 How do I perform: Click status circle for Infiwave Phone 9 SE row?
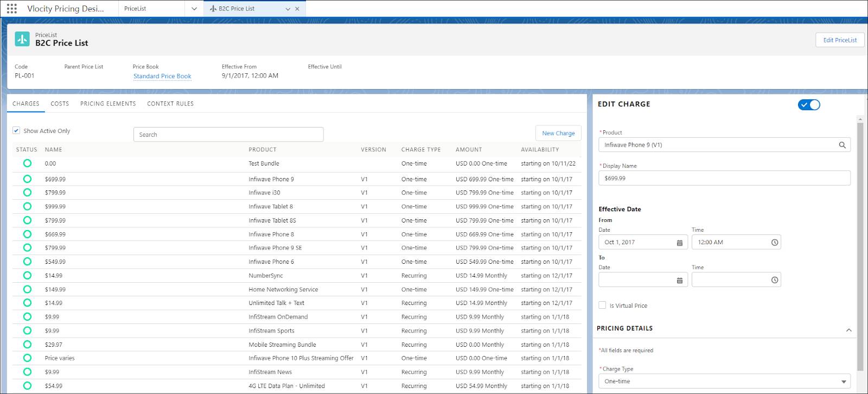point(27,247)
